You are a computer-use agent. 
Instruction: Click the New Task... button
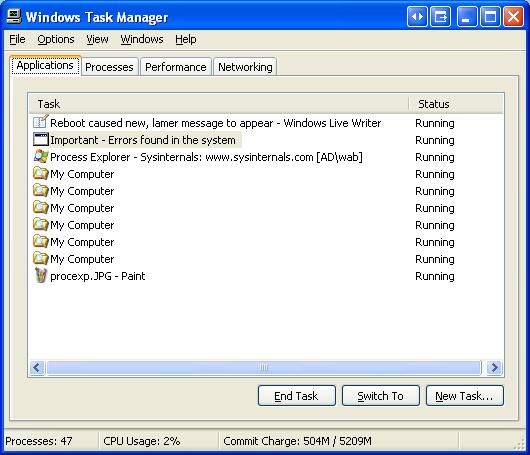[464, 396]
